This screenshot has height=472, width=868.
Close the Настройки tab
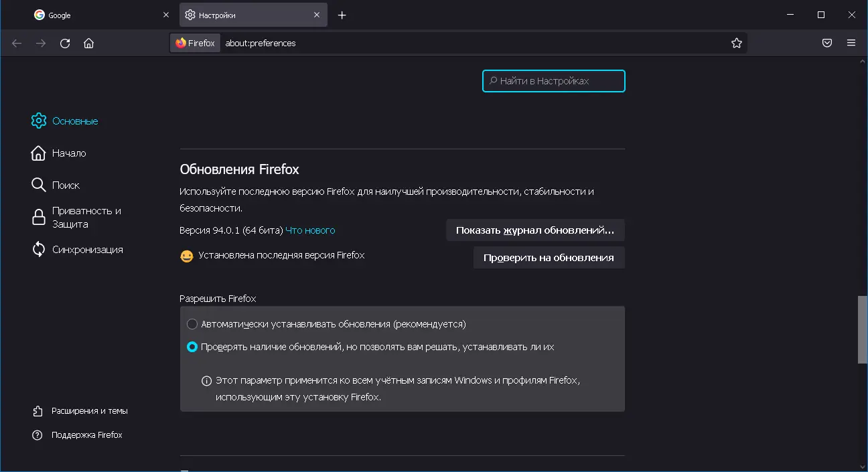(x=317, y=15)
